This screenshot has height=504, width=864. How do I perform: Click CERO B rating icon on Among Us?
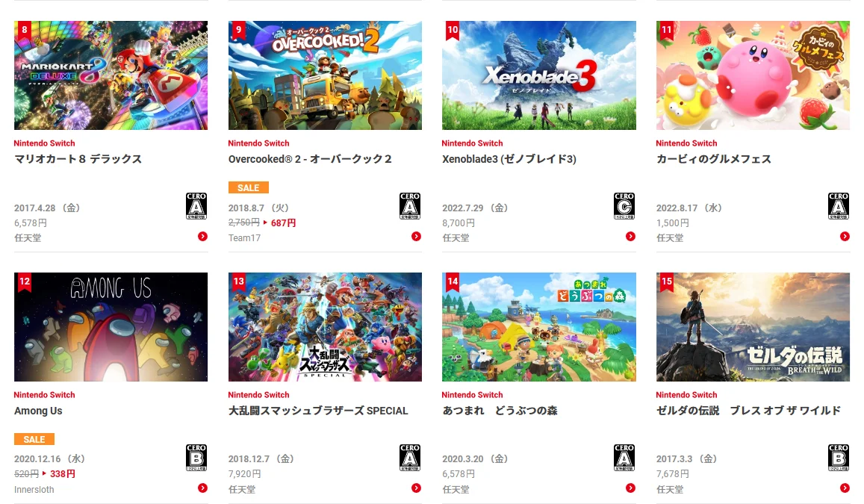coord(196,458)
